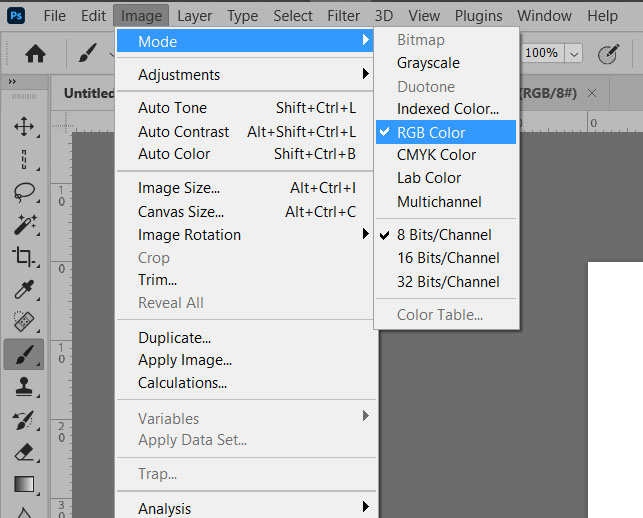Viewport: 643px width, 518px height.
Task: Select the Lasso tool
Action: tap(24, 192)
